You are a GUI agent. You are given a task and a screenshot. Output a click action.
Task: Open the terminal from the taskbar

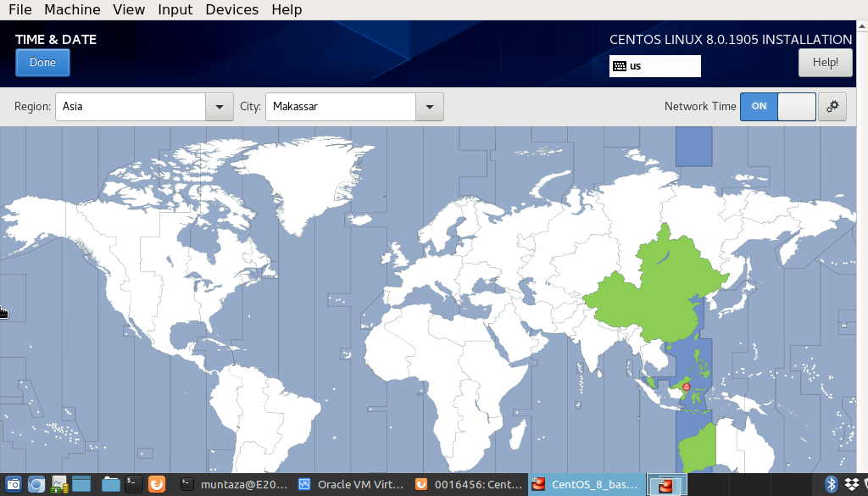(133, 484)
